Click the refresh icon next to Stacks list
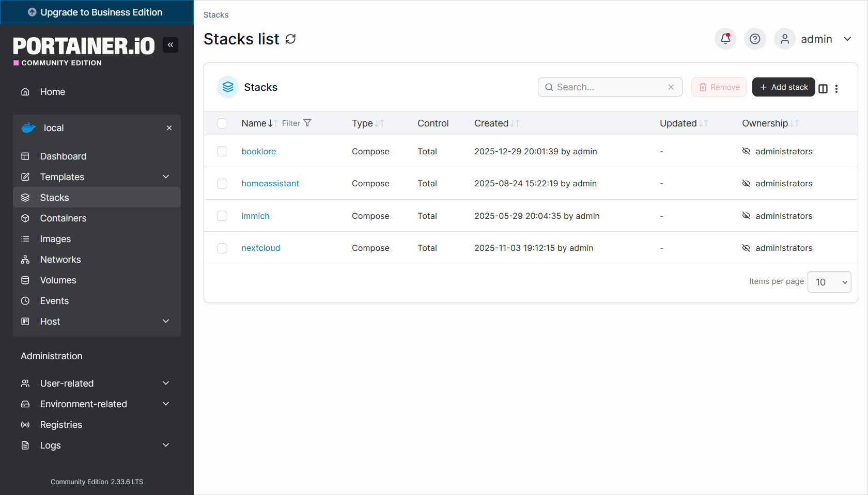868x495 pixels. point(290,39)
